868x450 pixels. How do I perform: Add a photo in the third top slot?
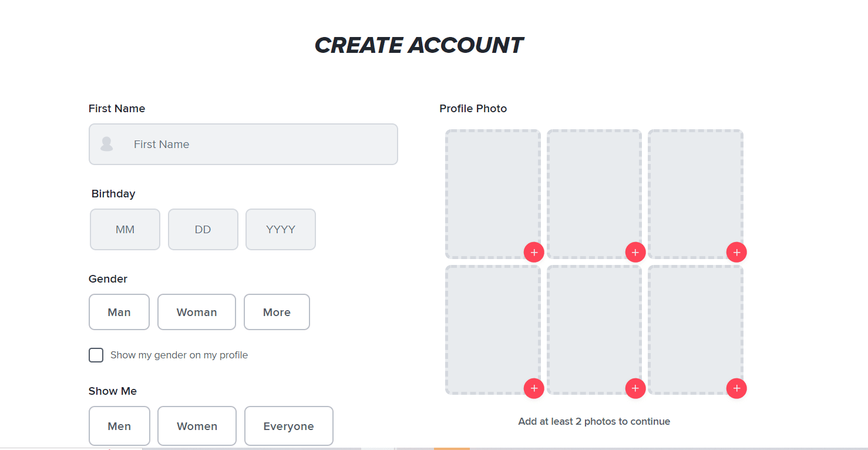[736, 252]
